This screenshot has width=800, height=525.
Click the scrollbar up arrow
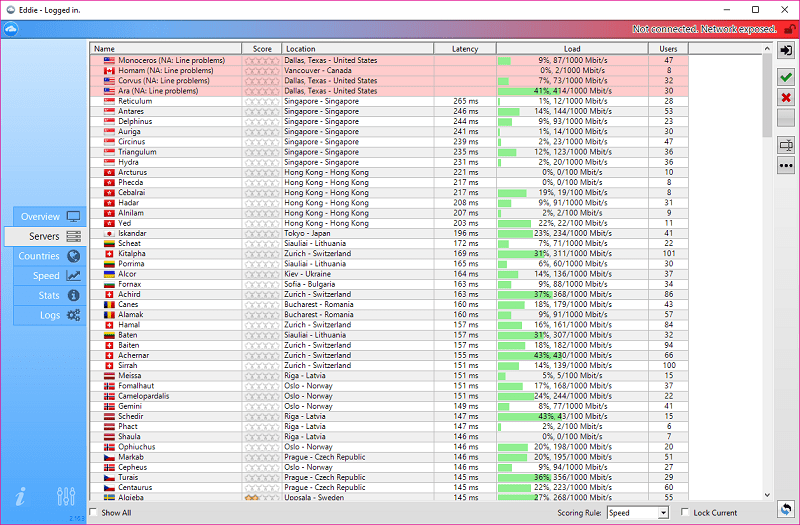point(767,48)
